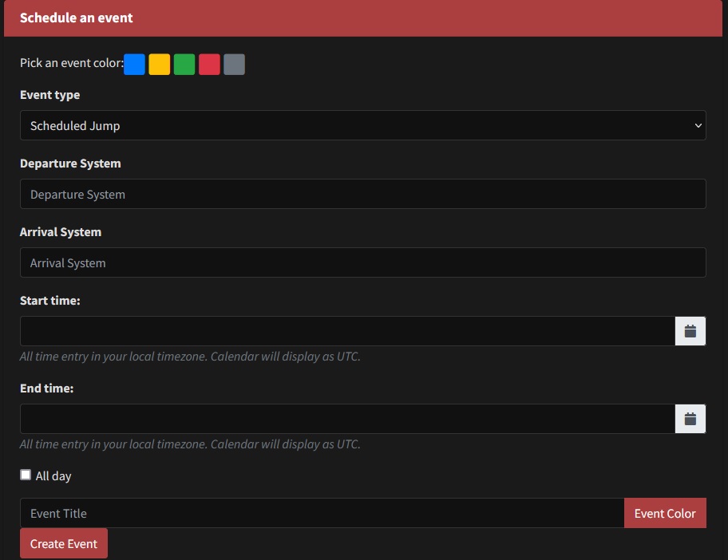Pick the yellow event color swatch
The height and width of the screenshot is (560, 728).
pos(160,64)
